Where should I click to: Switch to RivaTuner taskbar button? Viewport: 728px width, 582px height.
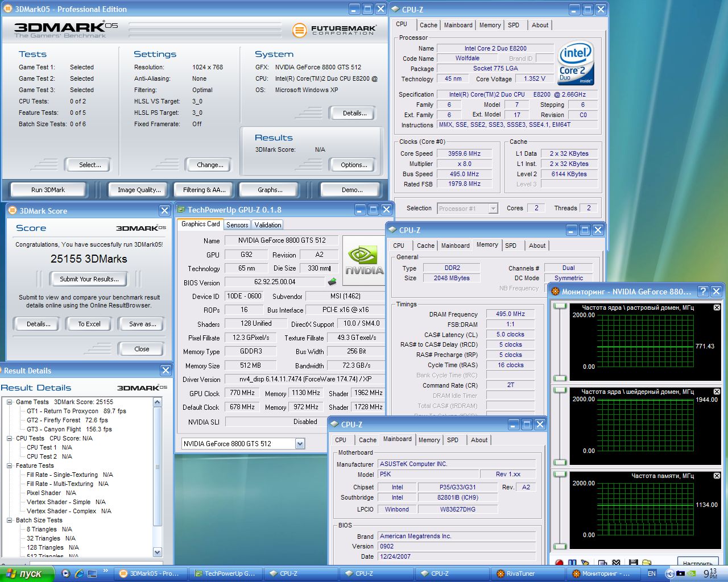pos(527,573)
